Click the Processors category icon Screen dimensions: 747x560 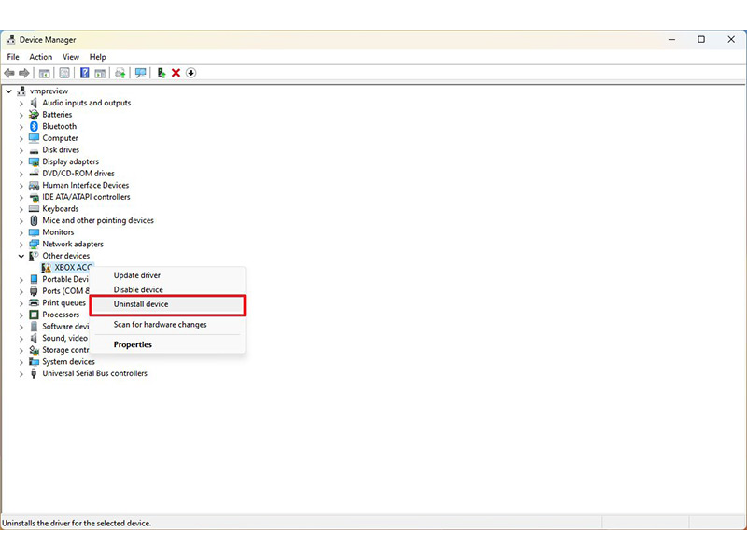(34, 315)
